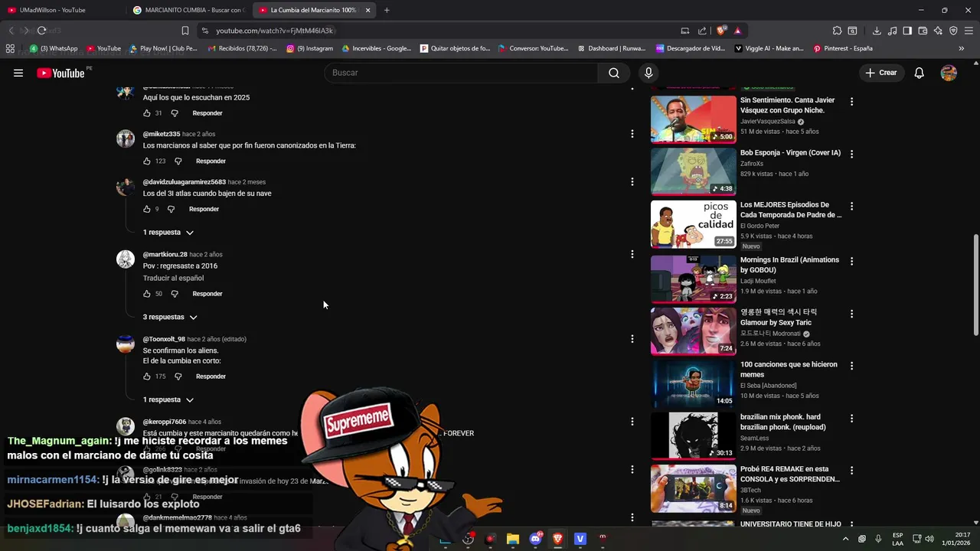Dislike the comment by @miketz335
Viewport: 980px width, 551px height.
pos(178,161)
